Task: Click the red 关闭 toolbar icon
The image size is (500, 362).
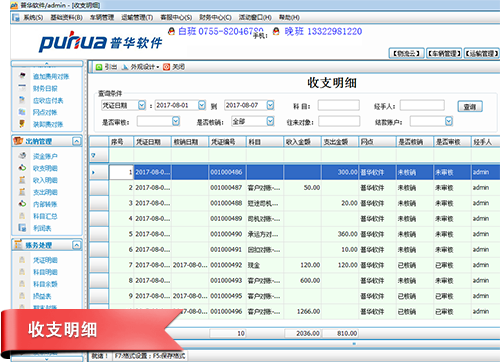Action: [166, 67]
